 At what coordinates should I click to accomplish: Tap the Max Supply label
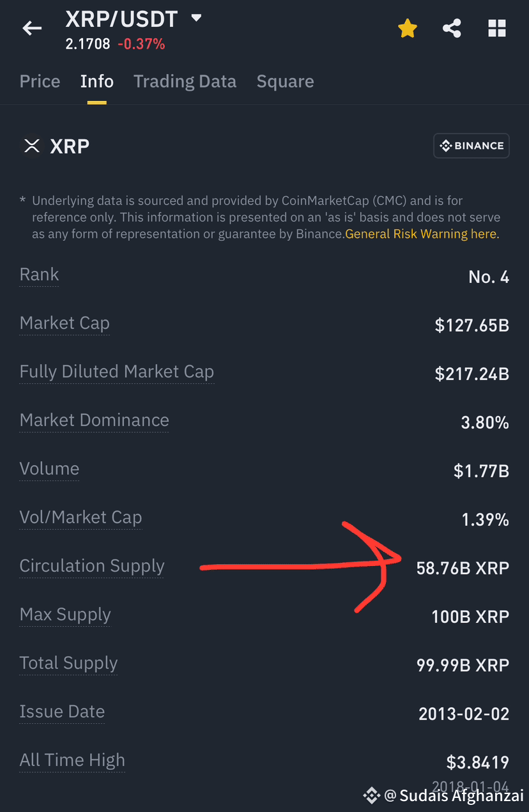tap(65, 615)
